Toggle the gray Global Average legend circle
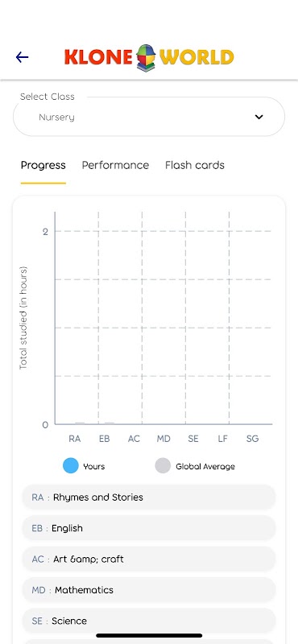This screenshot has width=298, height=644. point(163,466)
